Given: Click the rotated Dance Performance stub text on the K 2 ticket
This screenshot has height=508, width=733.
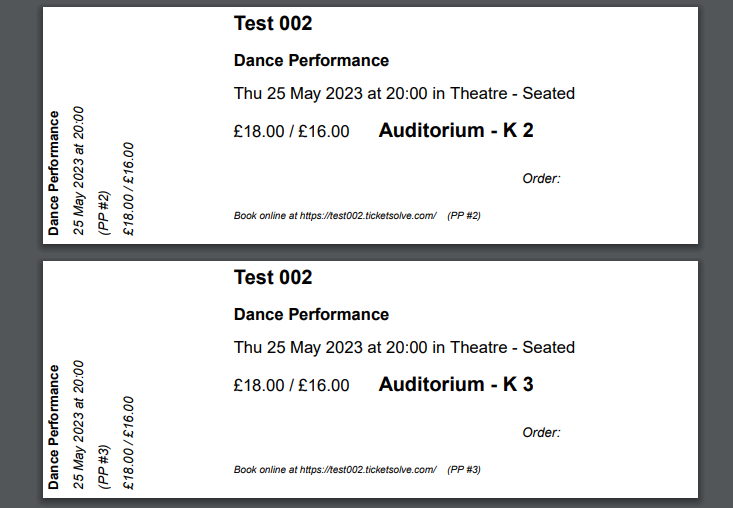Looking at the screenshot, I should [54, 173].
